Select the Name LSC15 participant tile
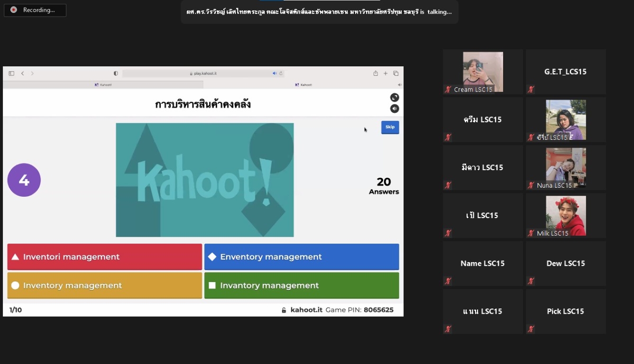634x364 pixels. pyautogui.click(x=483, y=264)
